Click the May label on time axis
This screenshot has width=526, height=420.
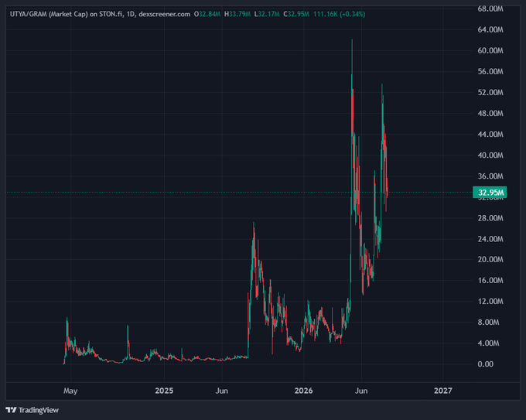70,391
